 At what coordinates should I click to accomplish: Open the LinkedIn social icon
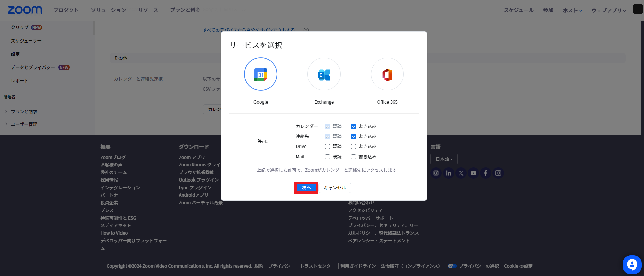(x=449, y=173)
